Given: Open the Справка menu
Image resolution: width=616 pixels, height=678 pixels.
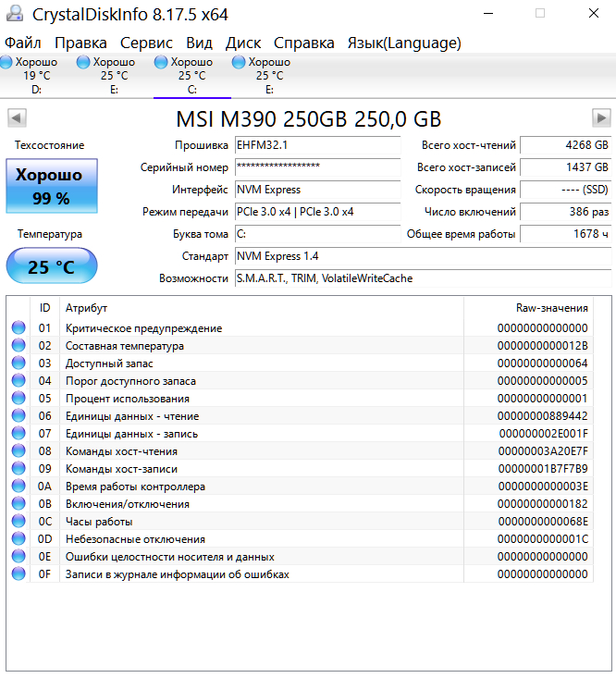Looking at the screenshot, I should (x=304, y=43).
